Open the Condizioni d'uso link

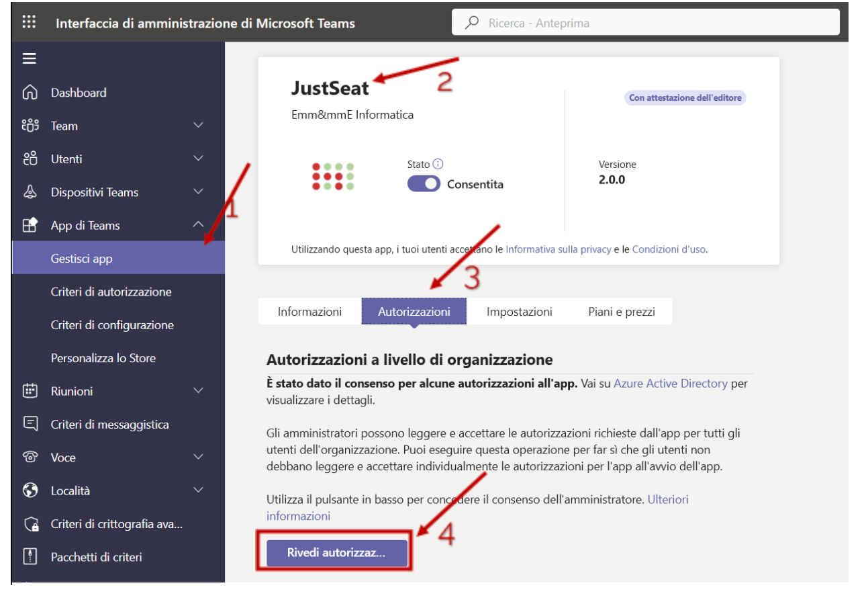coord(669,249)
